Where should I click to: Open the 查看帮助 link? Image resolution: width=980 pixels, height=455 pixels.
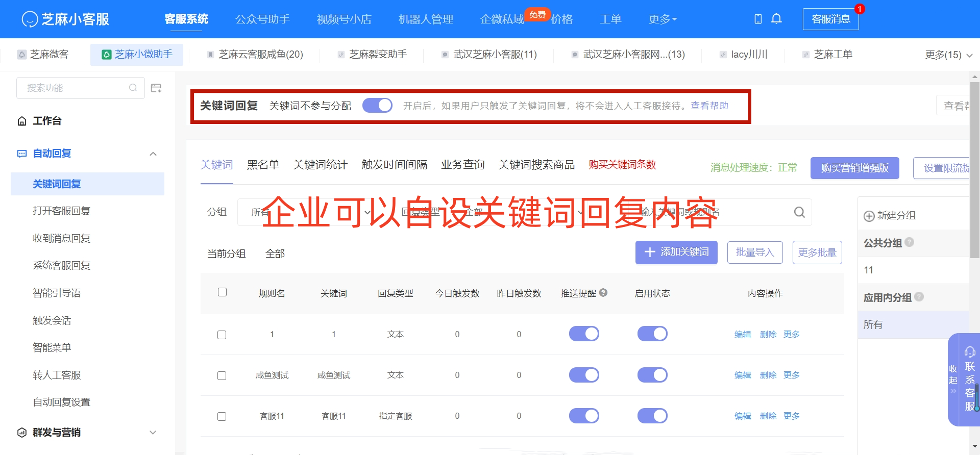(x=709, y=106)
